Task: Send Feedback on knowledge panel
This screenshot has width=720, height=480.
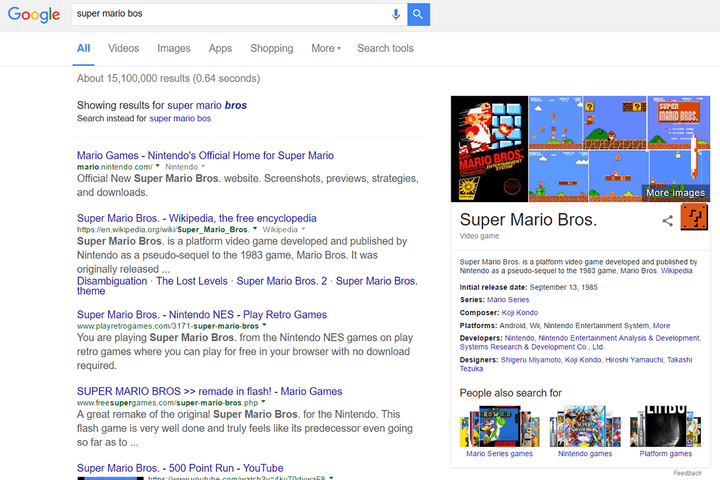Action: point(687,473)
